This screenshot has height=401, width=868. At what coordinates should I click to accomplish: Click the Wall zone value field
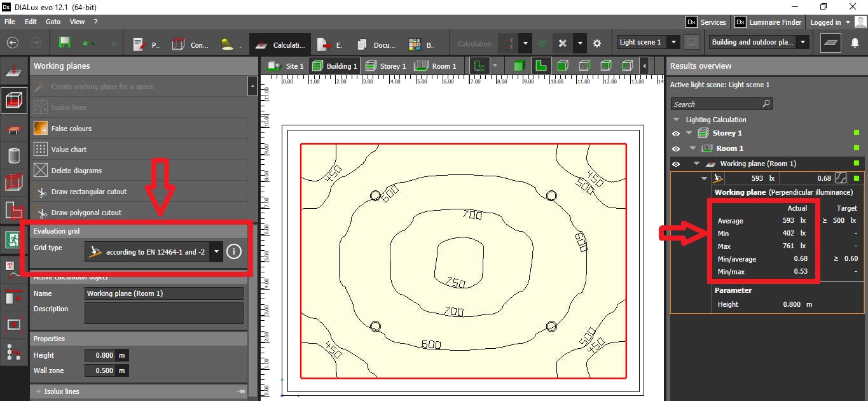(100, 370)
